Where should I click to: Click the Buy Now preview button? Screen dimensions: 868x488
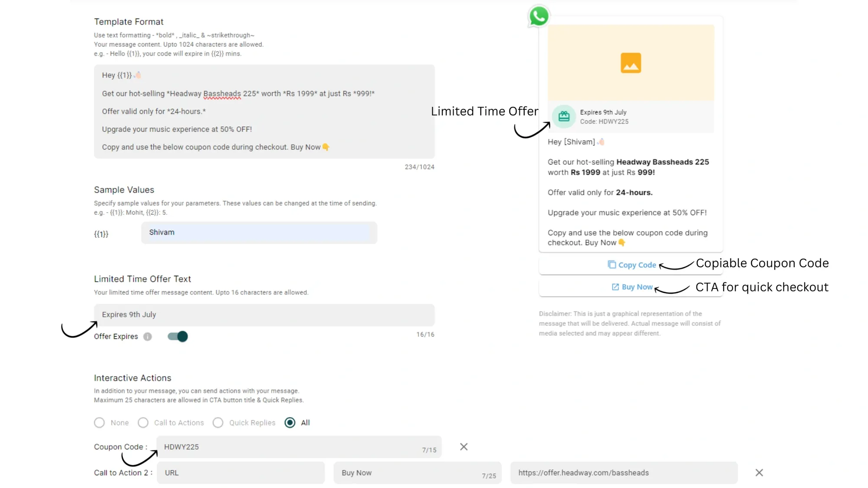[636, 287]
